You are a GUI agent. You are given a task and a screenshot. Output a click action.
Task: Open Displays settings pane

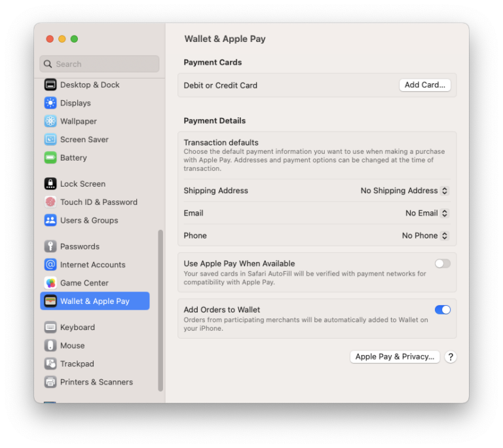click(x=95, y=103)
